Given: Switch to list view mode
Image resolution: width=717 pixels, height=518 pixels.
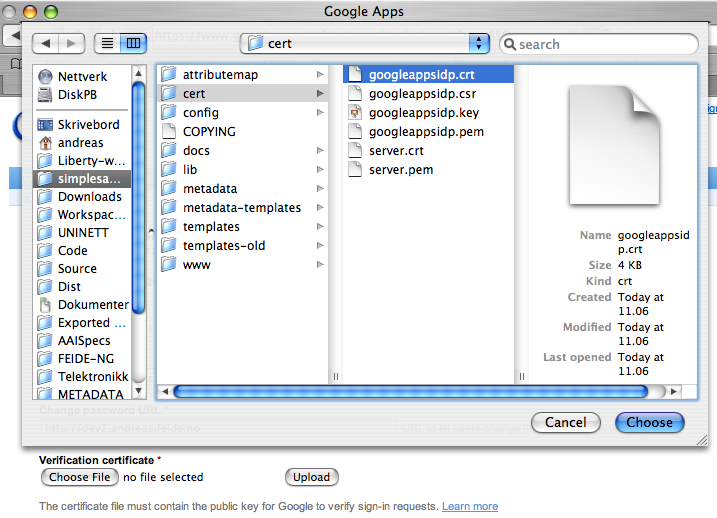Looking at the screenshot, I should tap(107, 44).
